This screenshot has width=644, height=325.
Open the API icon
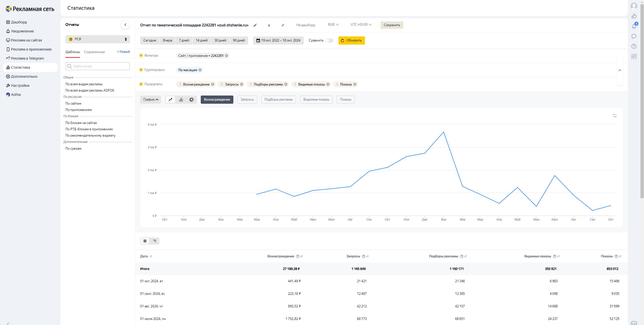[634, 56]
